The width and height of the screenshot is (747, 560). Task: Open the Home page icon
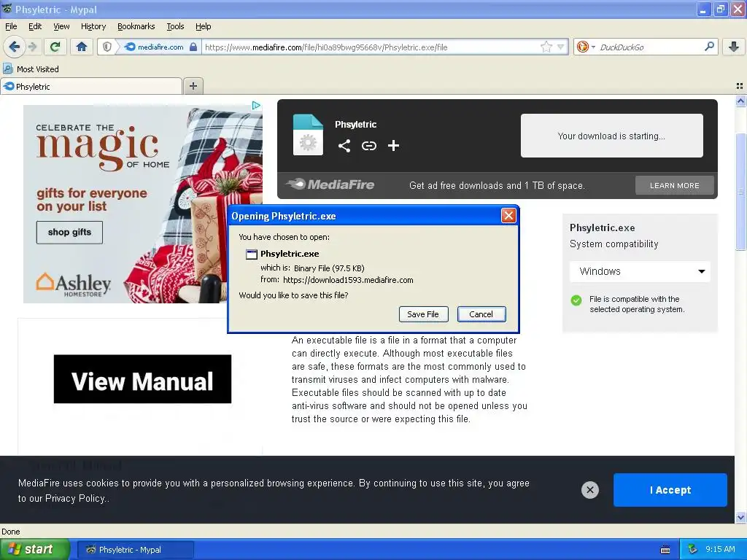82,47
